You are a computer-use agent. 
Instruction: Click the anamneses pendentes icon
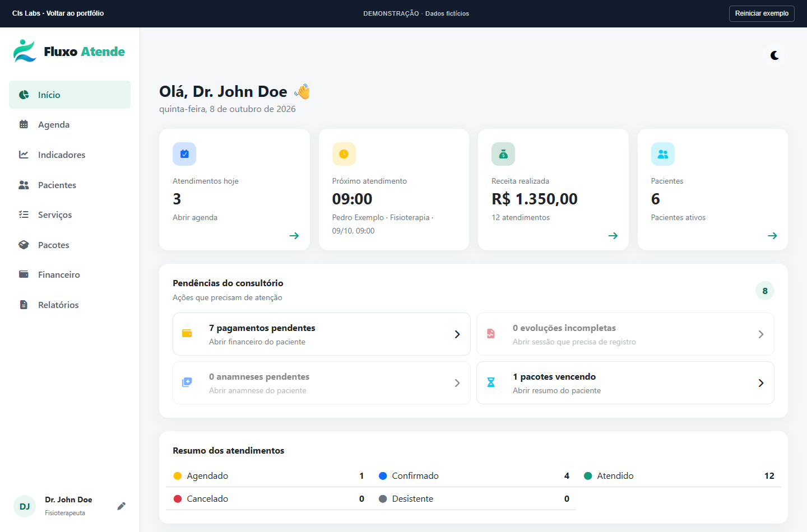click(187, 382)
